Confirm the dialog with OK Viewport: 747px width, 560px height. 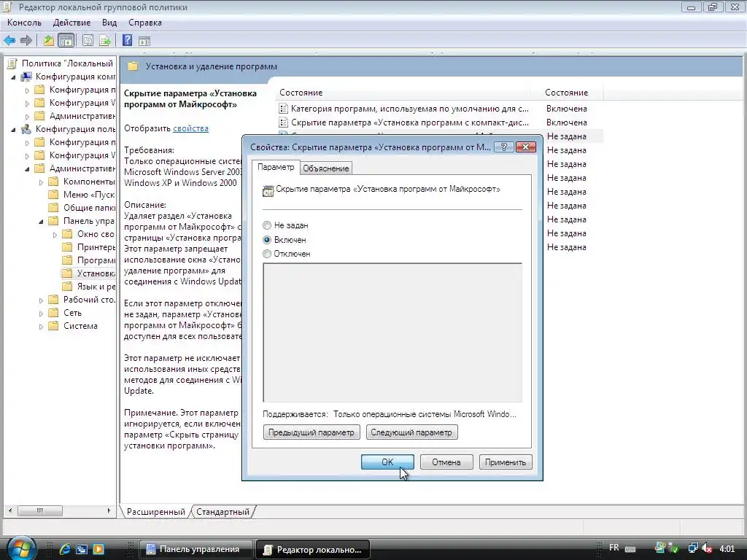click(x=387, y=462)
